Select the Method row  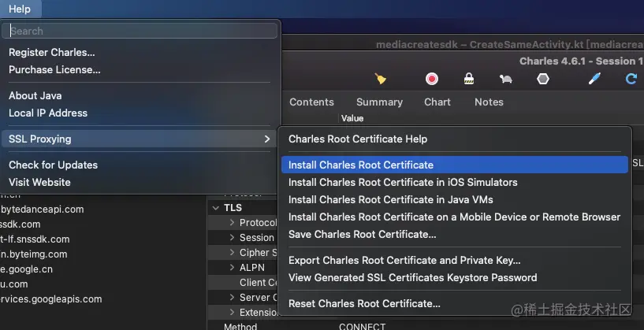tap(240, 327)
